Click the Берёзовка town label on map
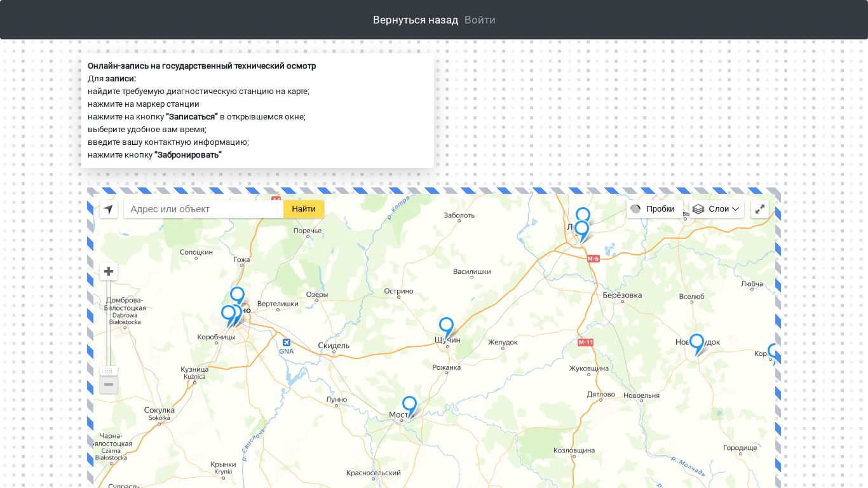This screenshot has height=488, width=868. 622,295
